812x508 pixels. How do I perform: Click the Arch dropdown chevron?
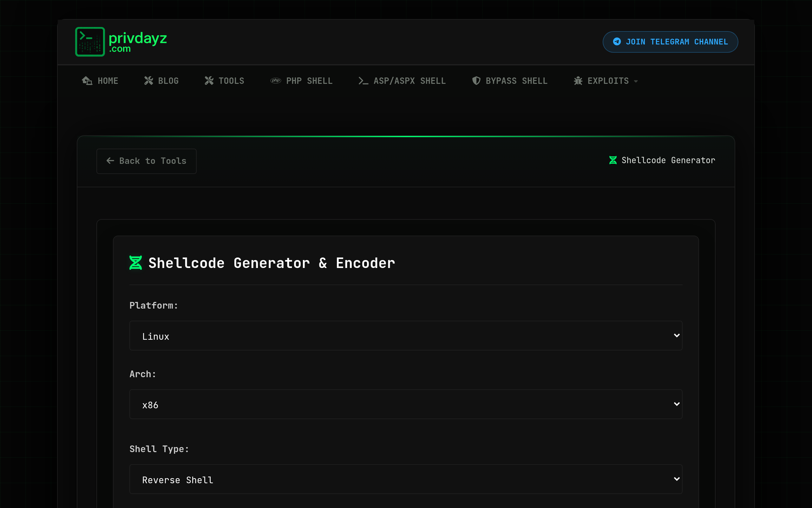677,404
